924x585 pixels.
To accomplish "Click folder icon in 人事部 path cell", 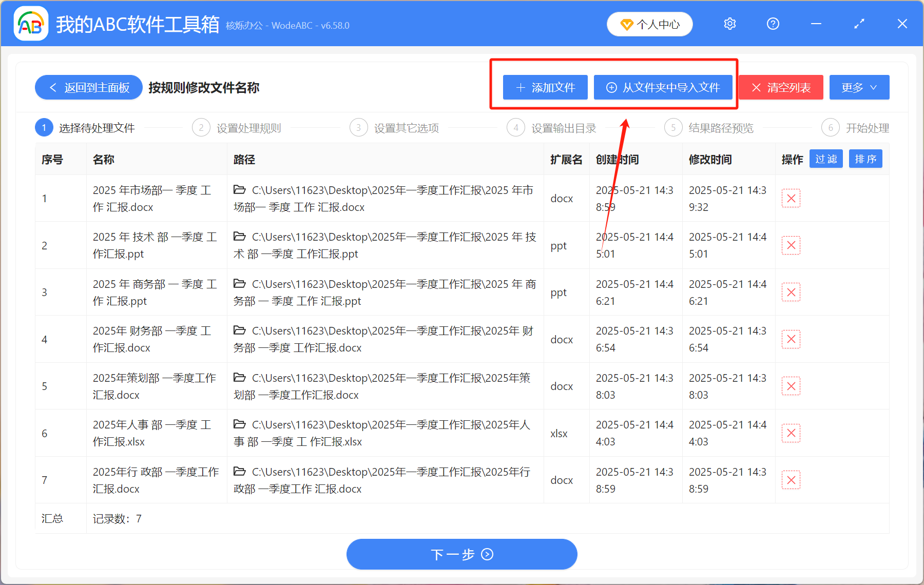I will pos(239,424).
